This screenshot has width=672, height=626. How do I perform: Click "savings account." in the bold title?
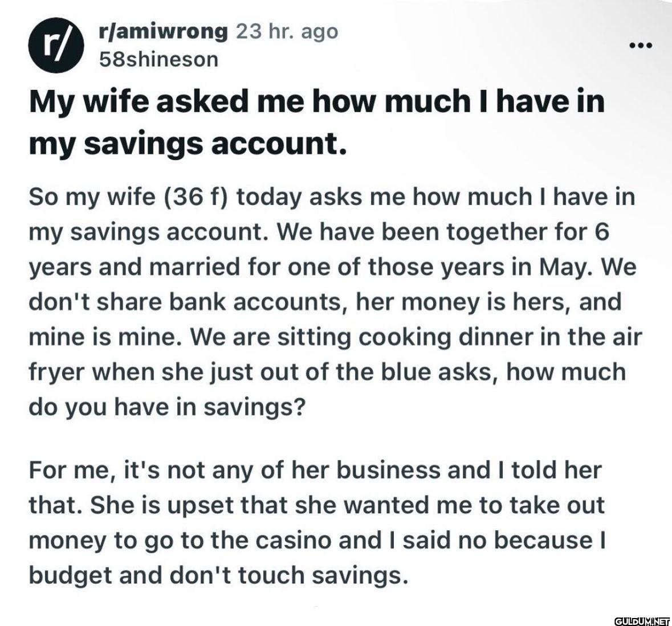click(x=216, y=145)
